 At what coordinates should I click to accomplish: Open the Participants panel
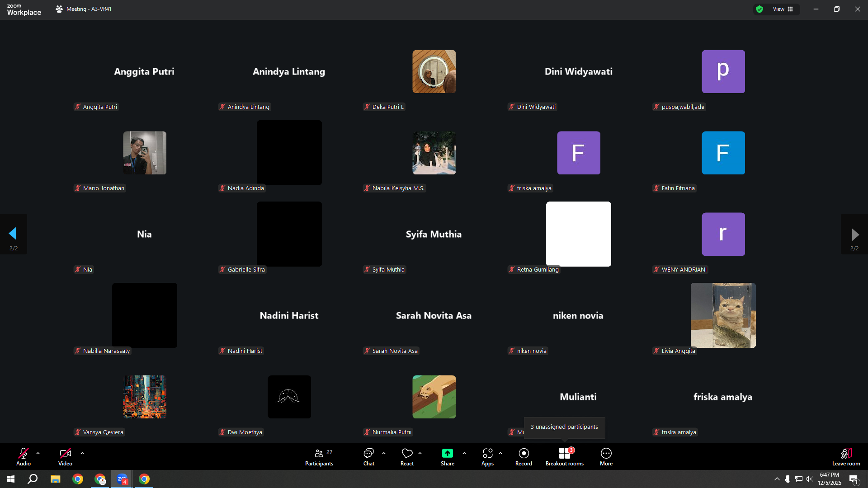pos(319,456)
